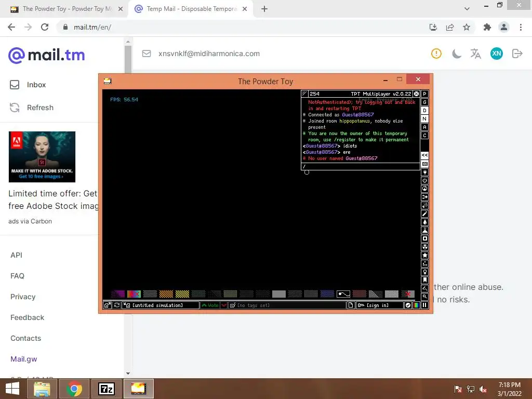
Task: Click [untitled simulation] save button
Action: 161,305
